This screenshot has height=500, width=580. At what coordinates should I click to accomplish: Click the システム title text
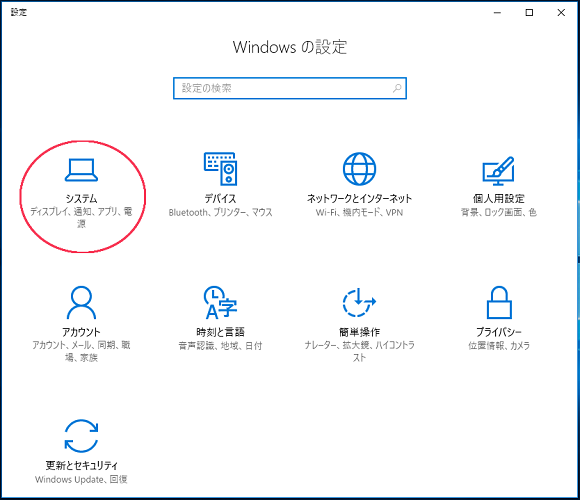(81, 199)
